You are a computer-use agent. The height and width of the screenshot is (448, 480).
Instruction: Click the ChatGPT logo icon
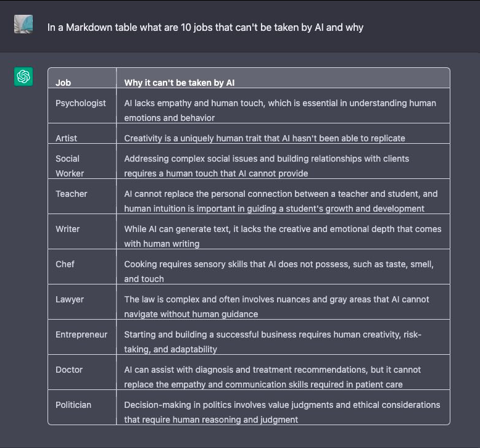point(23,77)
